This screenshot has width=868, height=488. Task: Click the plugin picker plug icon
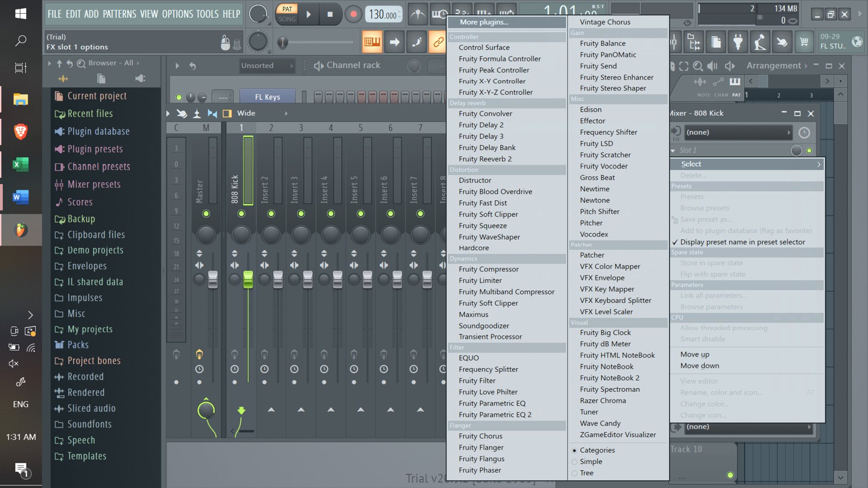pyautogui.click(x=738, y=42)
